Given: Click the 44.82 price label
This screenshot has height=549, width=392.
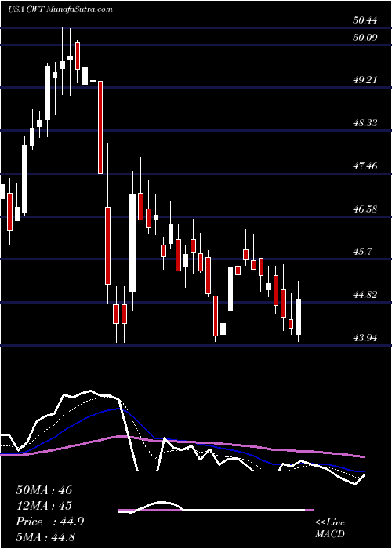Looking at the screenshot, I should coord(365,295).
